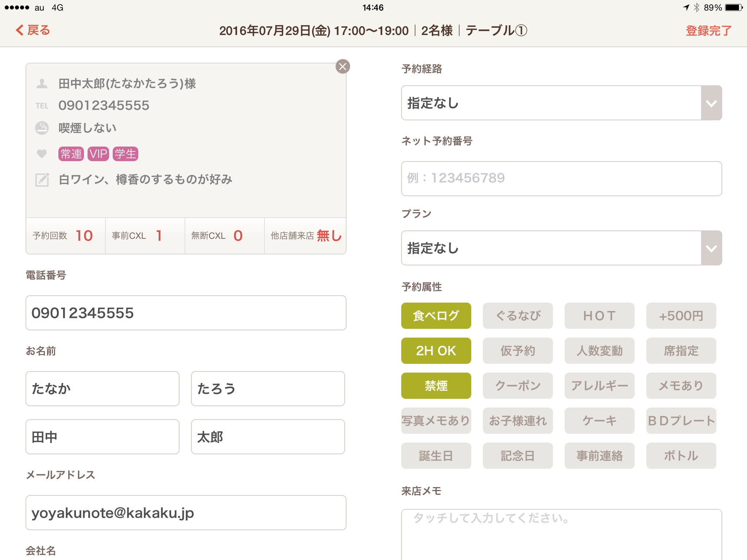The height and width of the screenshot is (560, 747).
Task: Enable the クーポン attribute
Action: click(x=518, y=386)
